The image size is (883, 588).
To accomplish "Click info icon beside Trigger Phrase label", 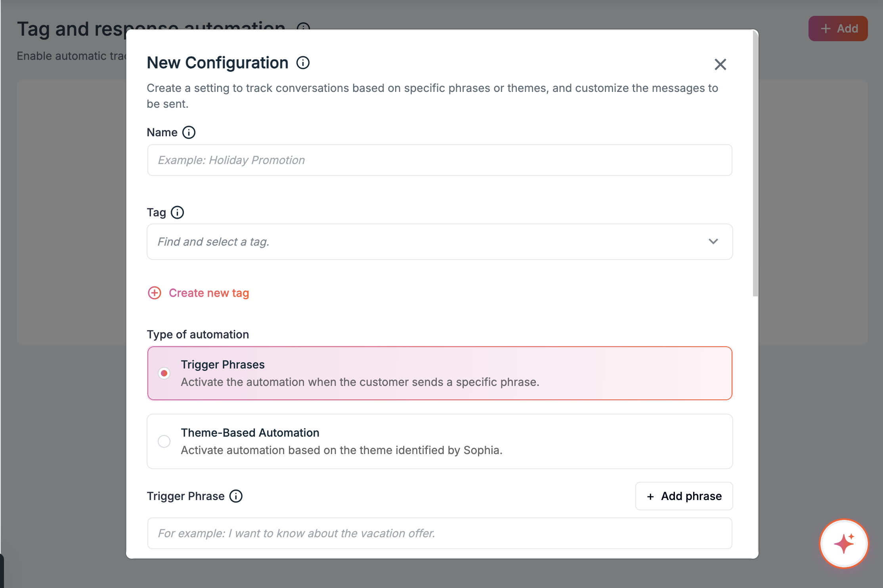I will [236, 496].
